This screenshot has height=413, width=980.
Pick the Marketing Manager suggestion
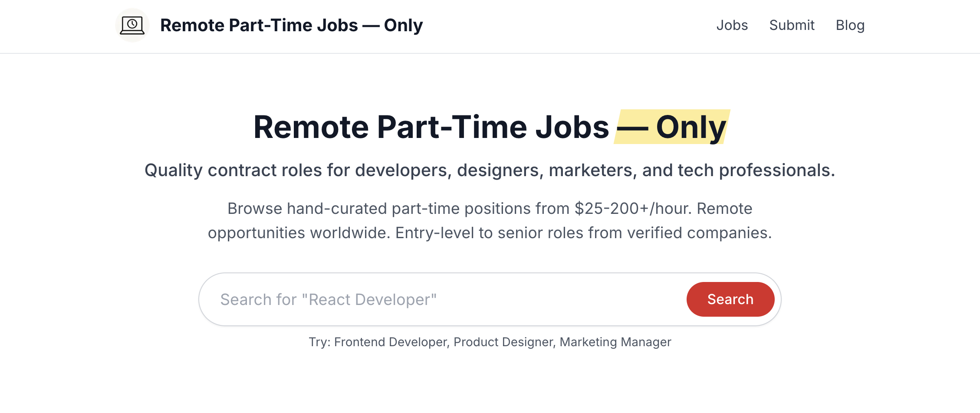[x=615, y=342]
